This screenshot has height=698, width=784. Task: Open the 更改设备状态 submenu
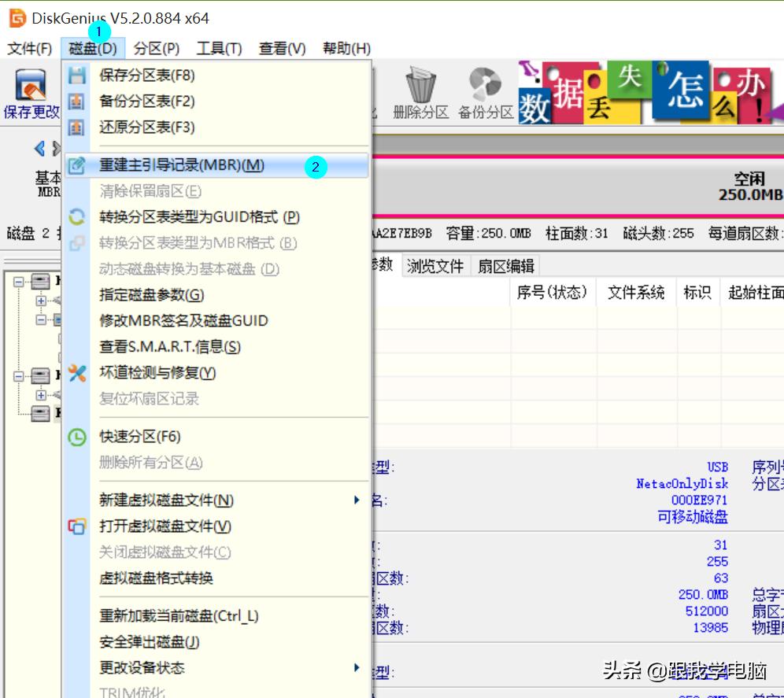[x=356, y=667]
